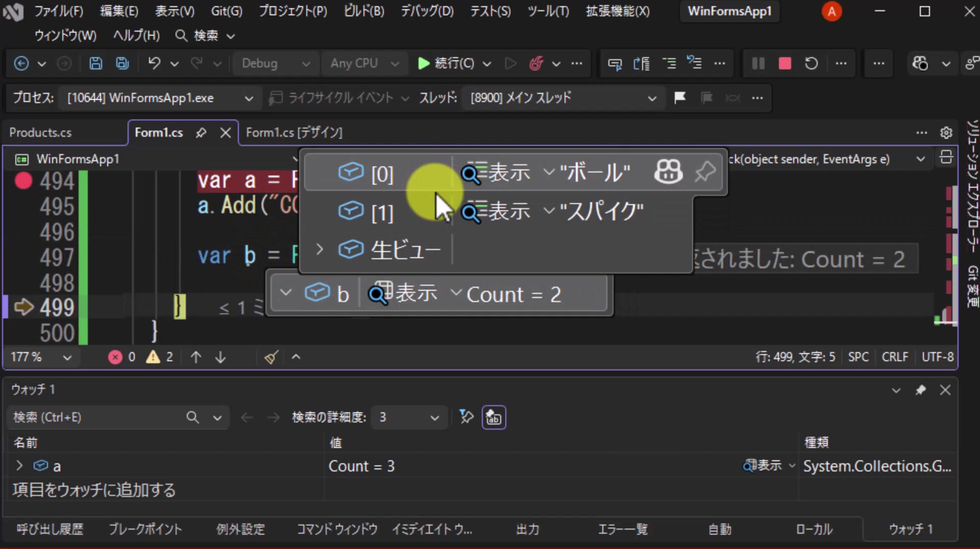Open the zoom level 177 % dropdown
This screenshot has height=549, width=980.
42,357
